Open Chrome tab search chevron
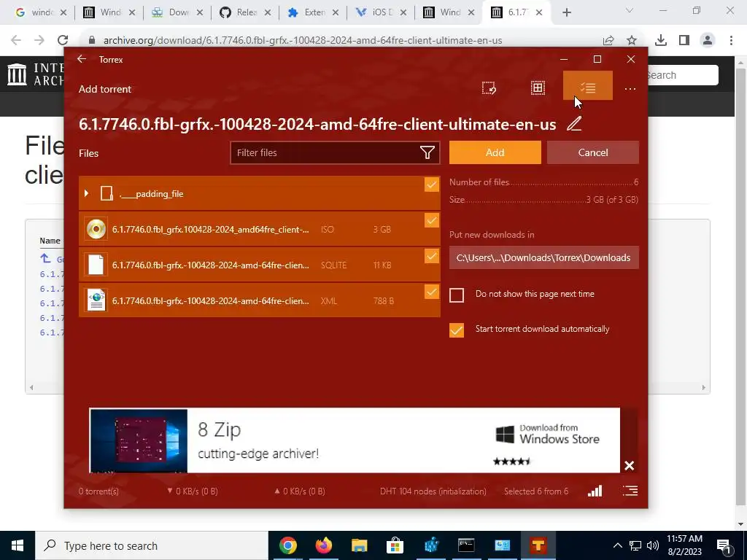The image size is (747, 560). (x=629, y=10)
